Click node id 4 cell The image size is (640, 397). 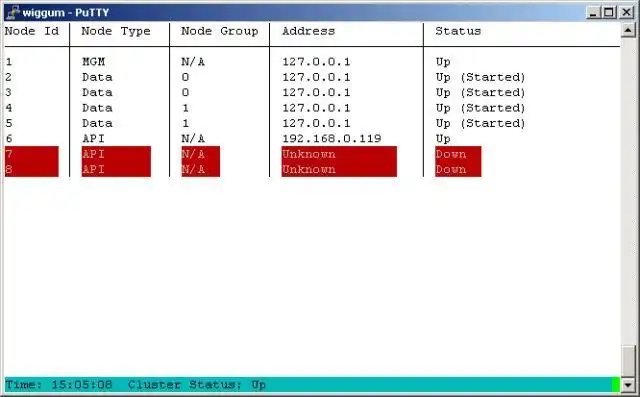(x=9, y=108)
